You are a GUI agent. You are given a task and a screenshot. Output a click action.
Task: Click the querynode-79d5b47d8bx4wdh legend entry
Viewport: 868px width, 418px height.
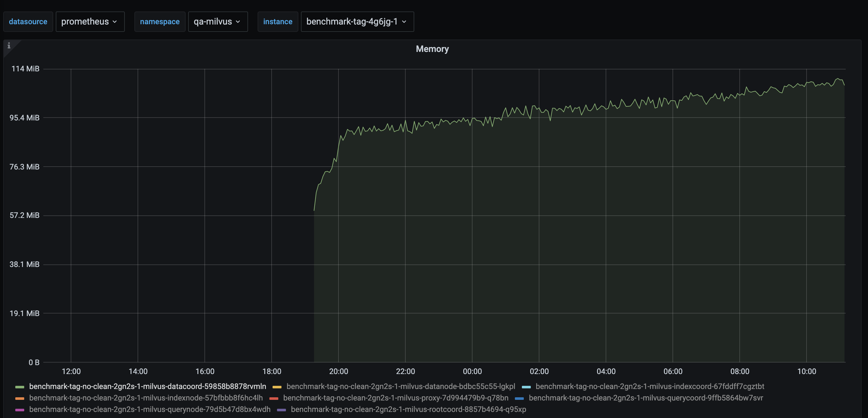pyautogui.click(x=150, y=410)
